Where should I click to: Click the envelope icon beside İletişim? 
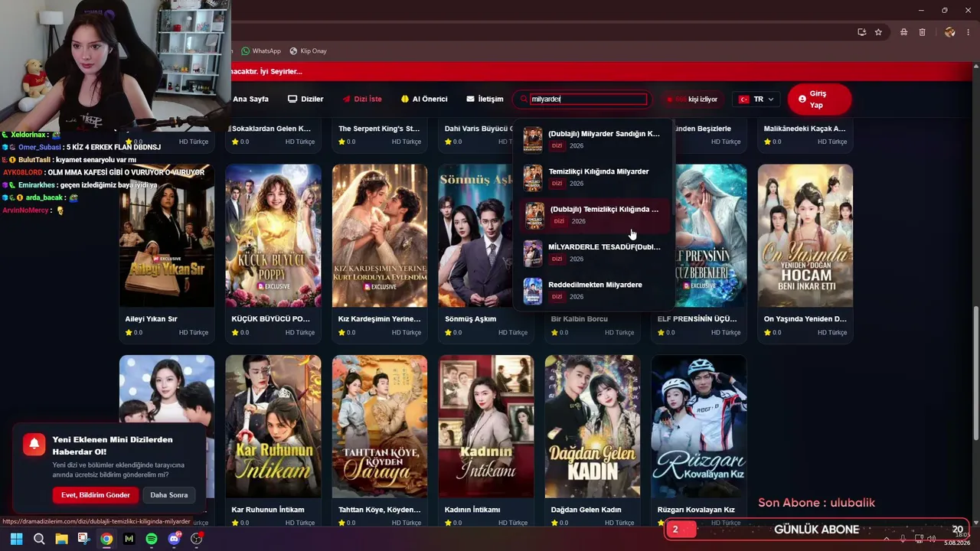point(470,99)
